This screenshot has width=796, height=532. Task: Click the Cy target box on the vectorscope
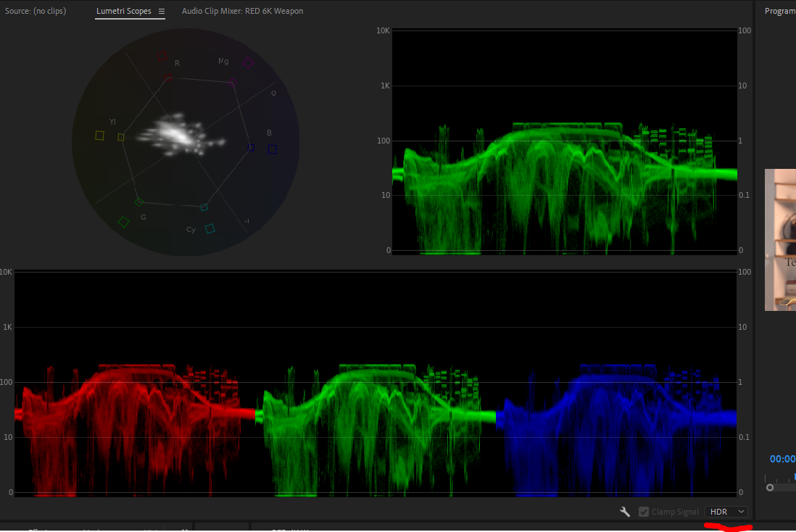click(209, 228)
